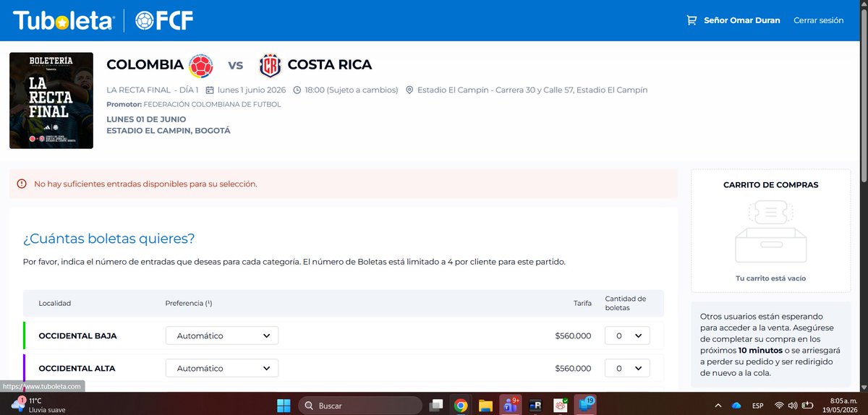Open ticket quantity dropdown for Occidental Alta
Screen dimensions: 868x415
pos(627,368)
